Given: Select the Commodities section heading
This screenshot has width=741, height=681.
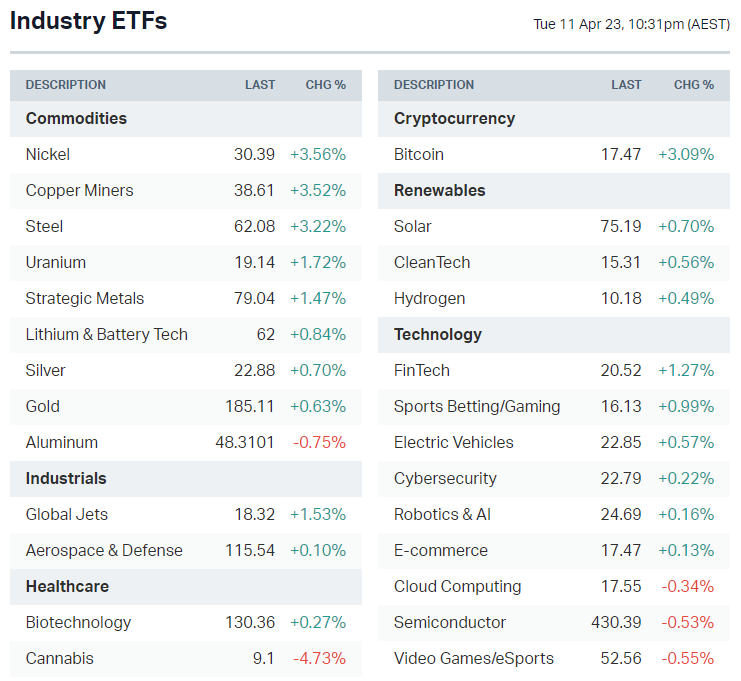Looking at the screenshot, I should 76,118.
